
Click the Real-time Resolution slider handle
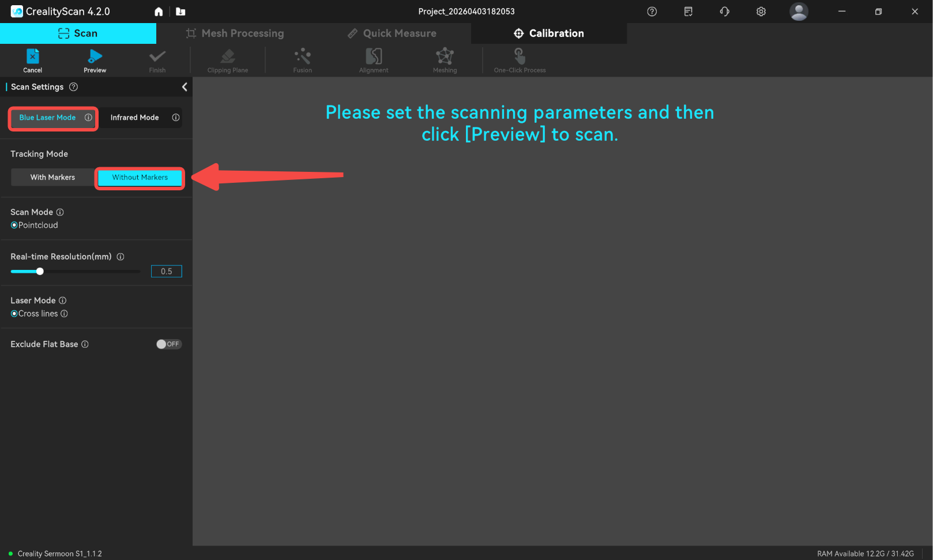(40, 272)
